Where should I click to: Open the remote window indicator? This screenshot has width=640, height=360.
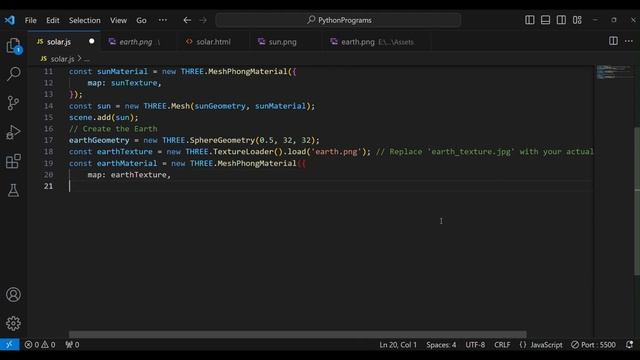tap(9, 344)
